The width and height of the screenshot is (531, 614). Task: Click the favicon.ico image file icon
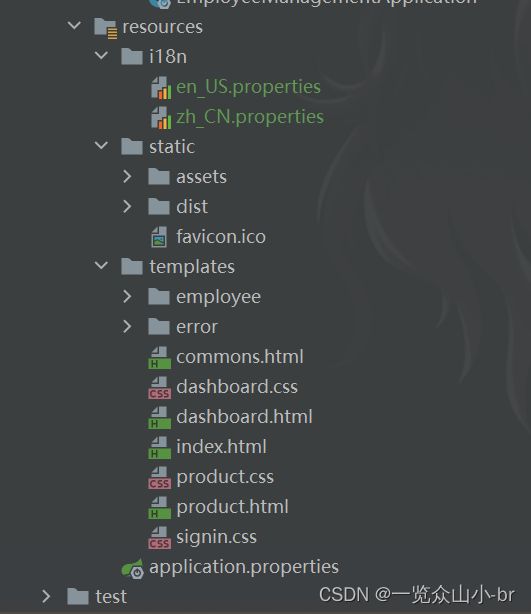[159, 237]
